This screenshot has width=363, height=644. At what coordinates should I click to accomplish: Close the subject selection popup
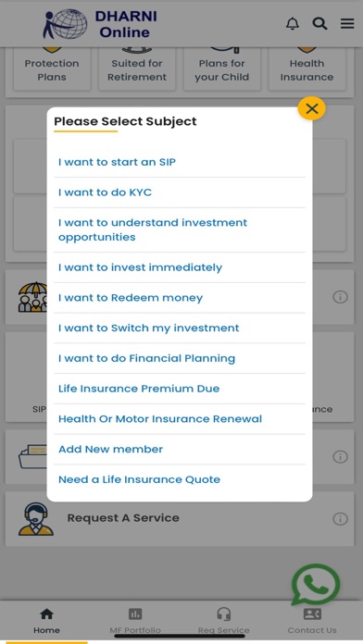[x=312, y=108]
